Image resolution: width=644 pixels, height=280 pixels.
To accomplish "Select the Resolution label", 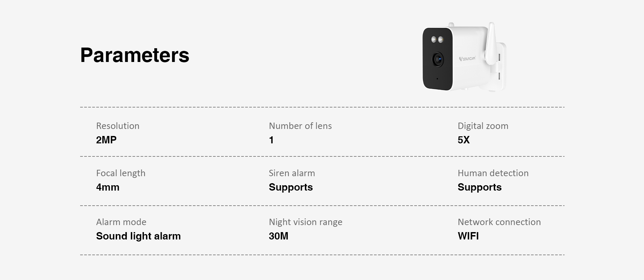I will click(x=117, y=126).
